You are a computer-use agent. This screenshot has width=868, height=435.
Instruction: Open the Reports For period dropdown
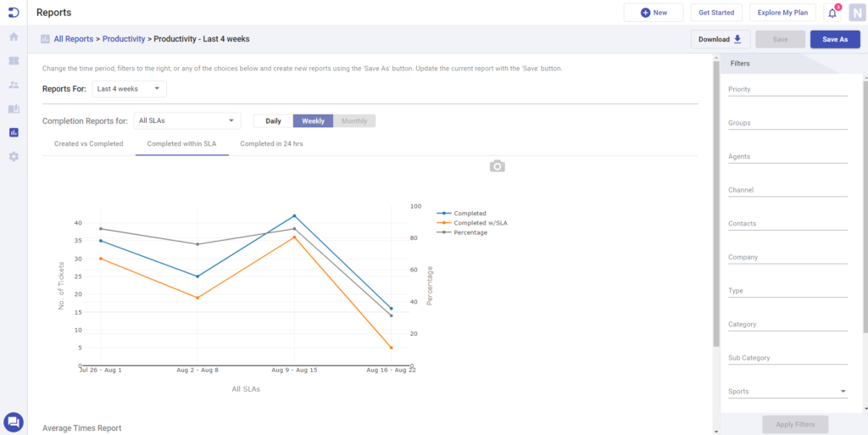(129, 88)
